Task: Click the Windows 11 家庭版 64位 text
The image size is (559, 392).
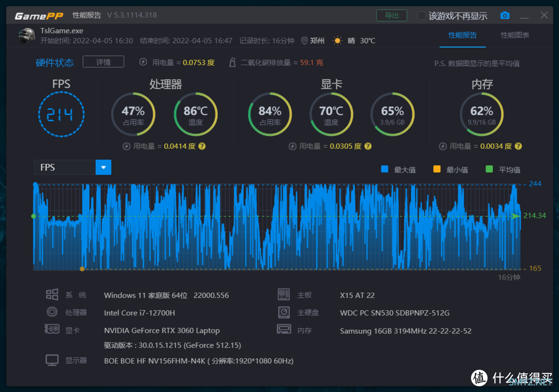Action: [x=146, y=295]
